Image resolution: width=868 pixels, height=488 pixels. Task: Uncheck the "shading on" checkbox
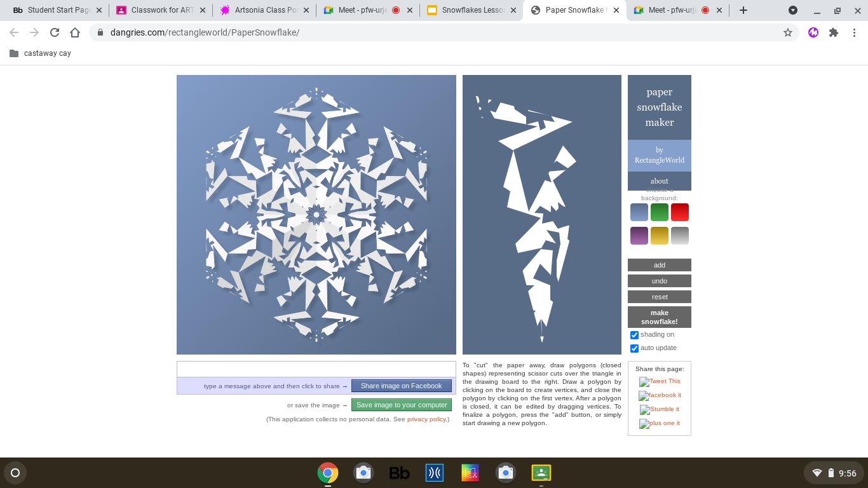click(x=634, y=335)
